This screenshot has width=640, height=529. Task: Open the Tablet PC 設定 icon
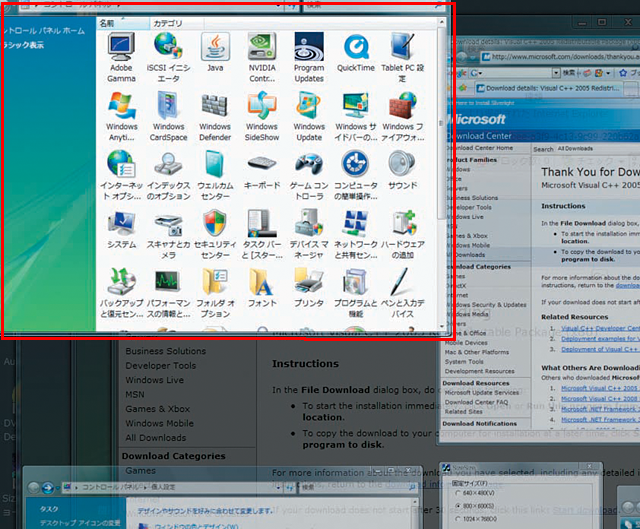(x=402, y=58)
